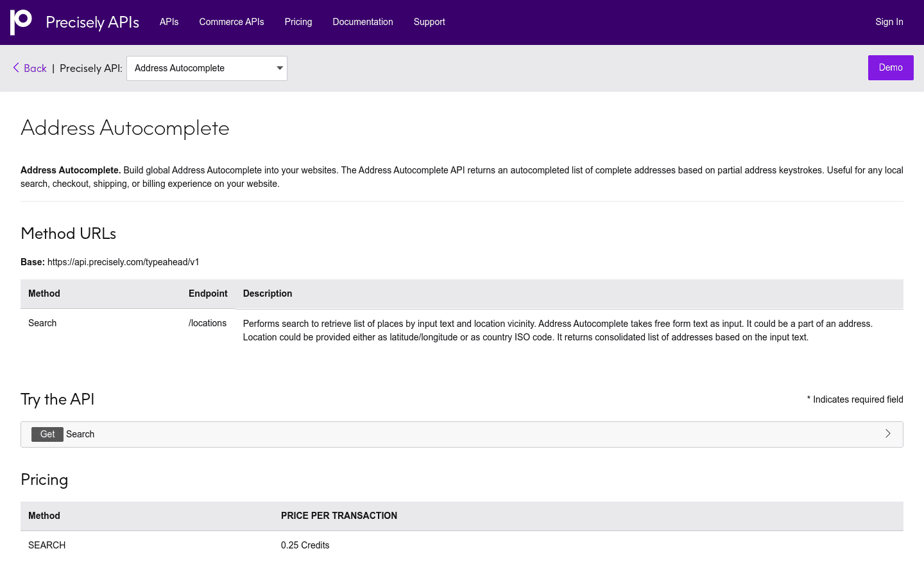Open Commerce APIs menu item
This screenshot has height=578, width=924.
[x=232, y=22]
